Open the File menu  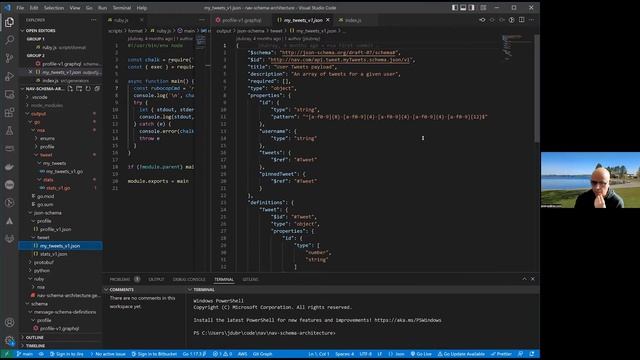(20, 8)
